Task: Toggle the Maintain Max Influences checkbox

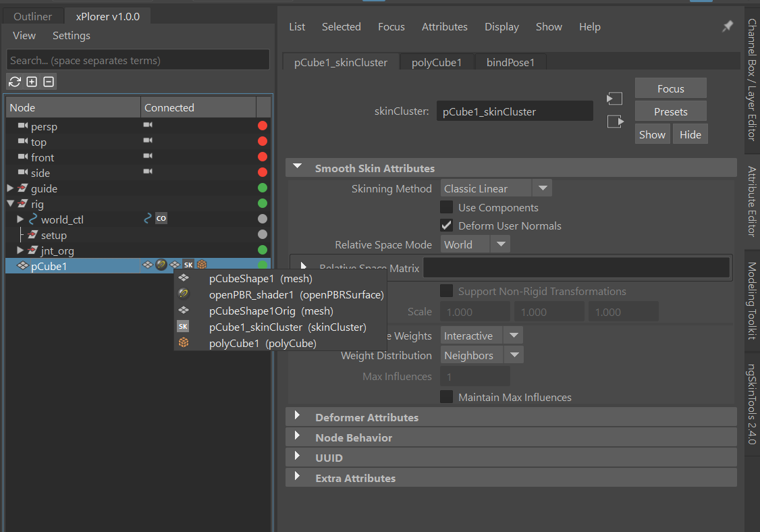Action: click(x=446, y=397)
